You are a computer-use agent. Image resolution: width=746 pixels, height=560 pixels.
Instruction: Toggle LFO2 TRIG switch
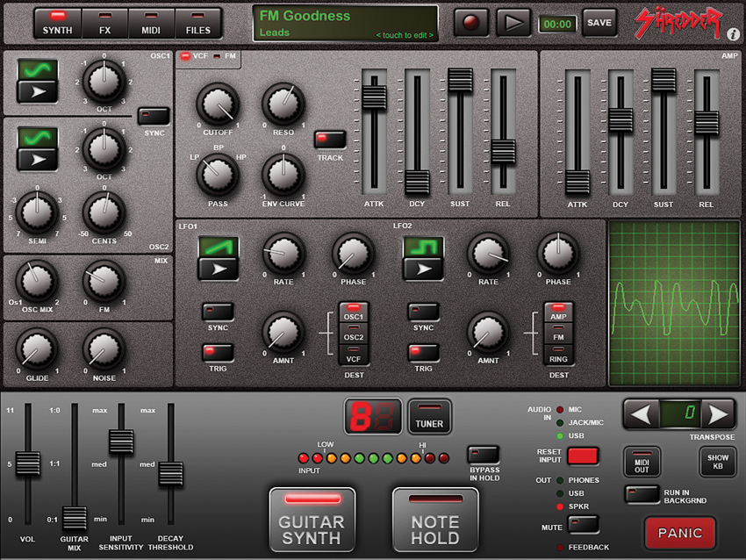423,353
